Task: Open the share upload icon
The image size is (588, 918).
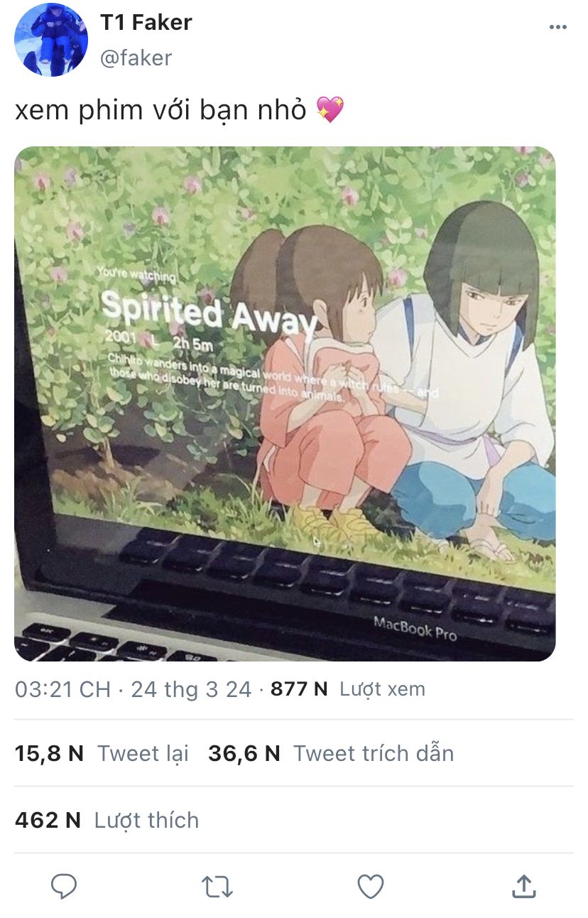Action: click(x=523, y=885)
